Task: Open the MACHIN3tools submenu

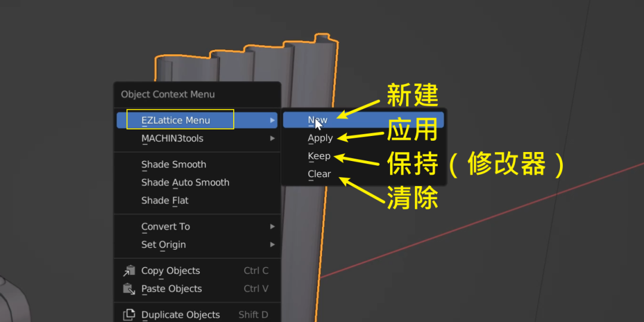Action: 197,138
